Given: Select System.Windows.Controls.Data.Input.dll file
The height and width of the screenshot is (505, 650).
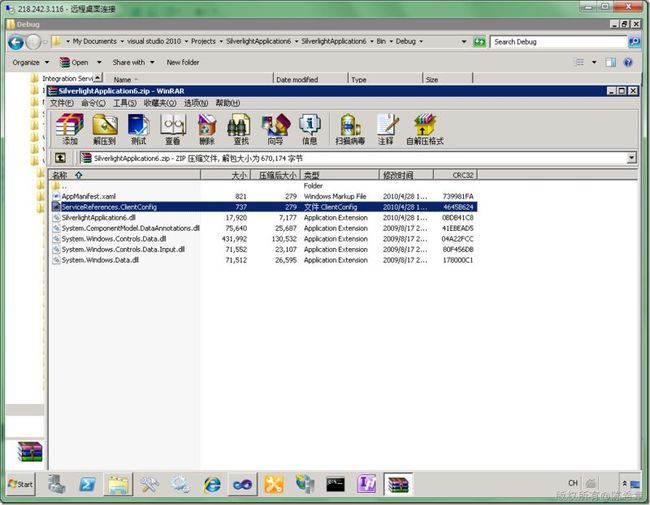Looking at the screenshot, I should [x=123, y=250].
